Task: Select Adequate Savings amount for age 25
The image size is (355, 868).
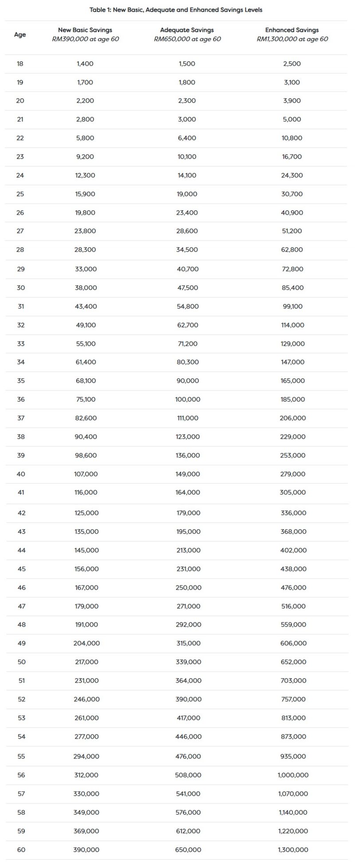Action: (x=187, y=194)
